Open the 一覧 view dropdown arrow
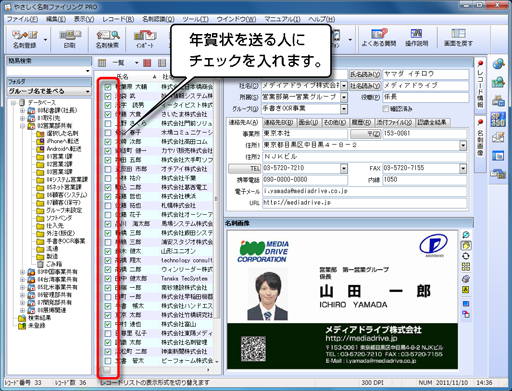Viewport: 512px width, 391px height. point(136,63)
